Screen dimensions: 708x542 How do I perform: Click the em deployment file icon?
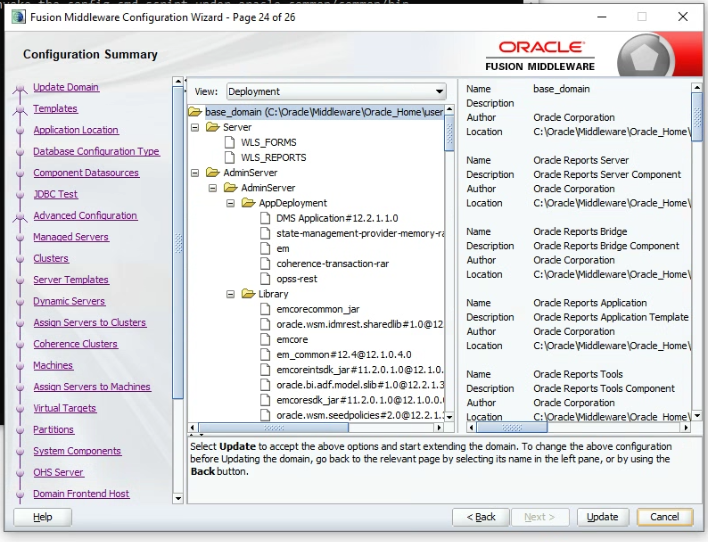tap(265, 248)
